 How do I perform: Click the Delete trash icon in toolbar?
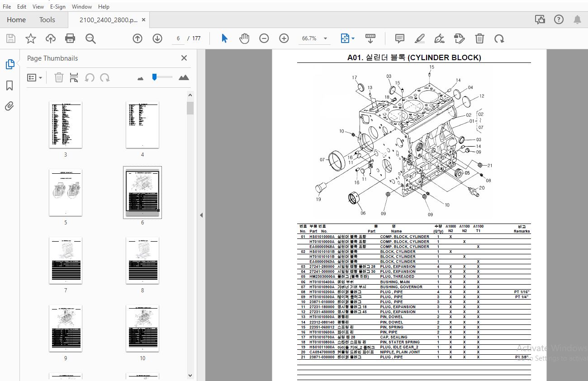pos(480,38)
